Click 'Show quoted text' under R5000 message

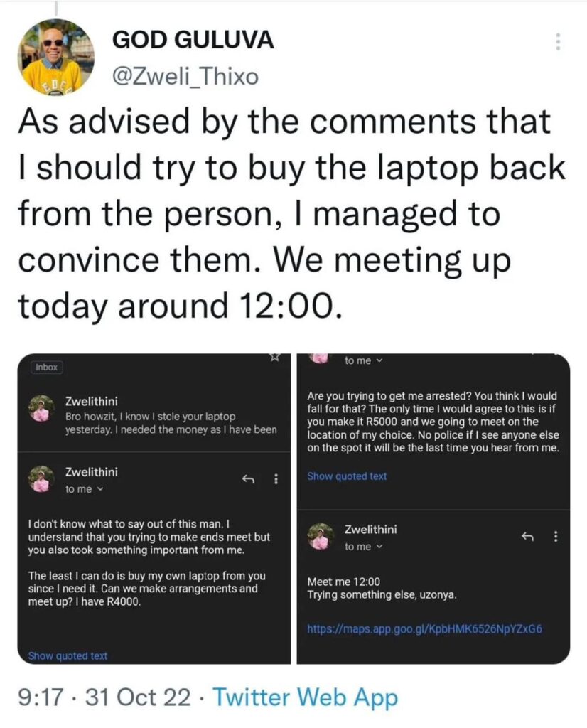click(x=347, y=476)
